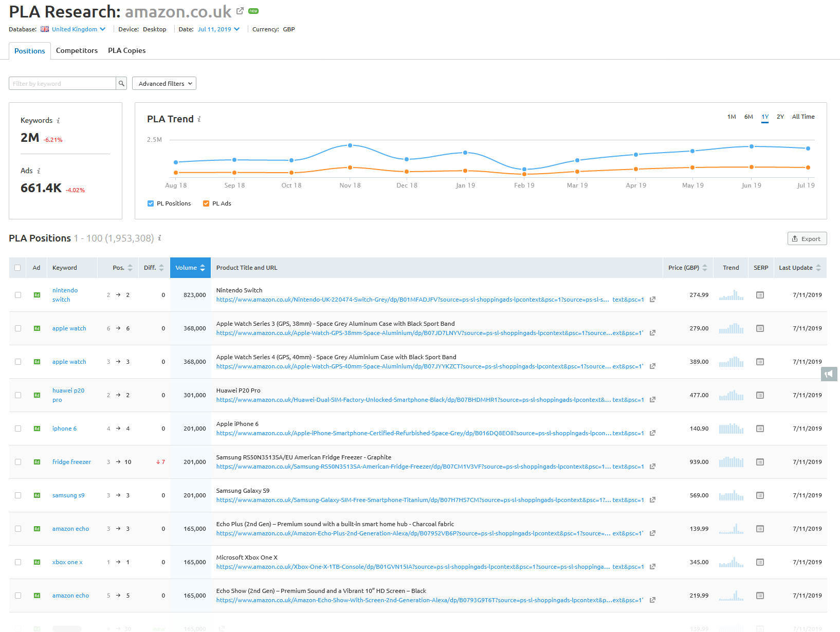Click Jun 19 PL Positions data point
Image resolution: width=840 pixels, height=632 pixels.
[752, 146]
